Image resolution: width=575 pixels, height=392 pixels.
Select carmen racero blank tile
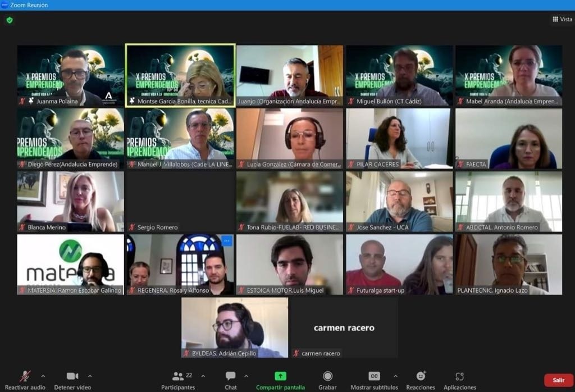[344, 327]
